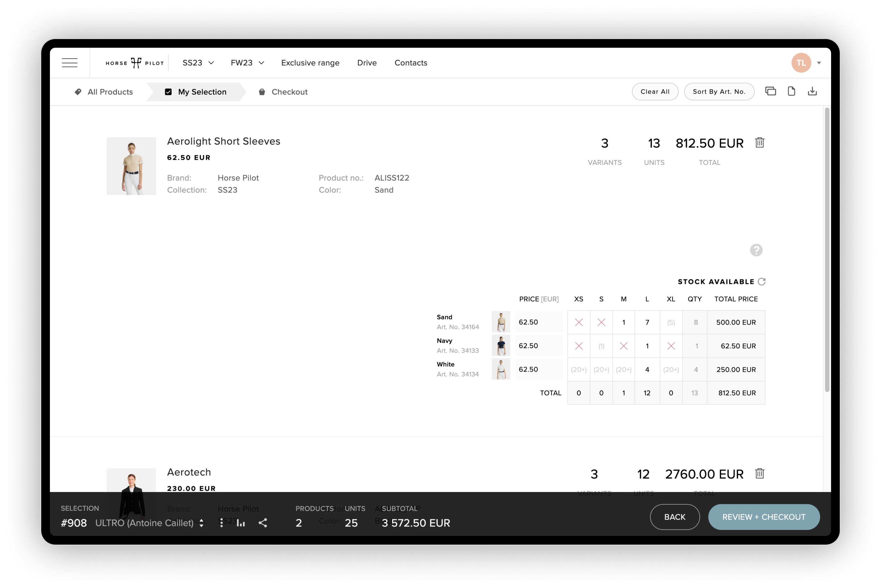This screenshot has width=881, height=588.
Task: Open selection statistics bar chart icon
Action: click(x=241, y=523)
